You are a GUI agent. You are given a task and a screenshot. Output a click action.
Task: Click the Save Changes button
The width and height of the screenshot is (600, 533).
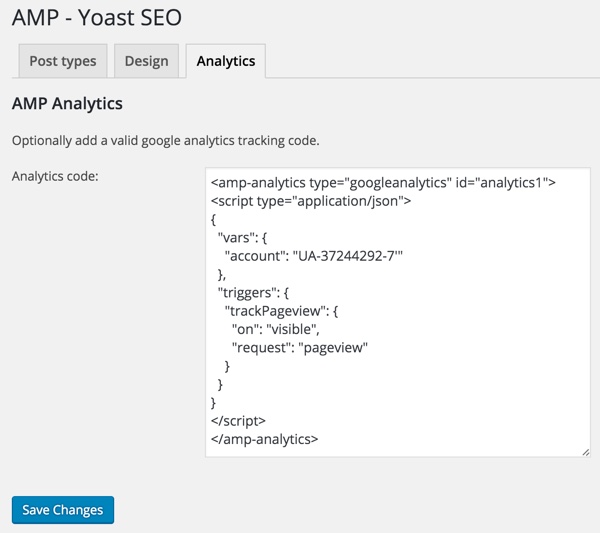click(x=63, y=510)
